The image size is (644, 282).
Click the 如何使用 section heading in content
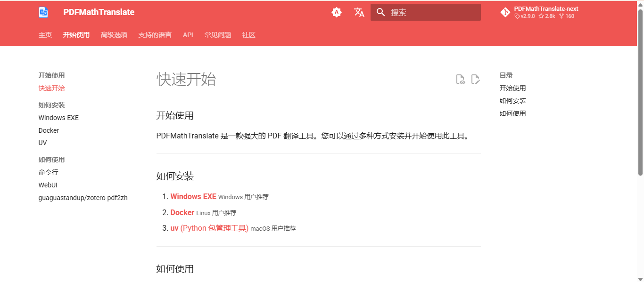(175, 269)
